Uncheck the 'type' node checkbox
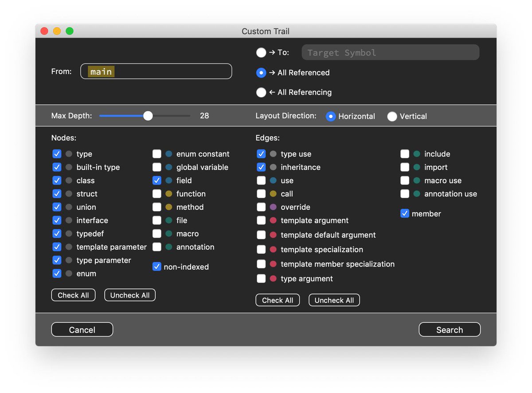 [x=57, y=154]
